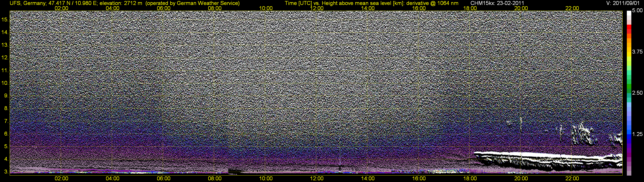Click the 11. km height axis label
This screenshot has height=182, width=644.
[5, 70]
